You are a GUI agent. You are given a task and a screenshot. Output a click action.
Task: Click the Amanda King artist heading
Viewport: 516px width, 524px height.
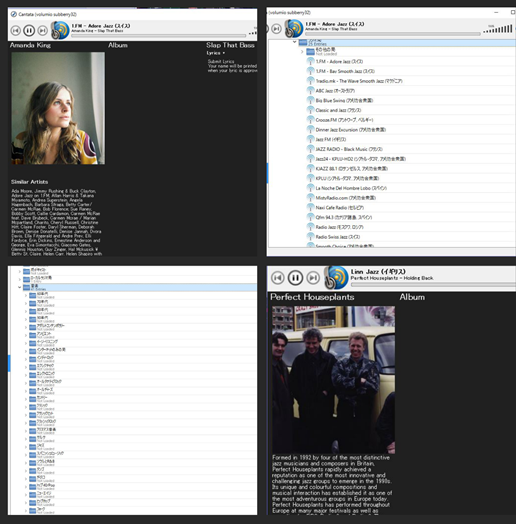click(x=30, y=45)
